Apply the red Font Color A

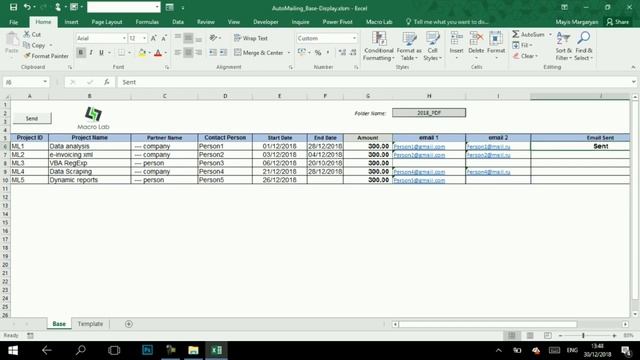pyautogui.click(x=158, y=52)
